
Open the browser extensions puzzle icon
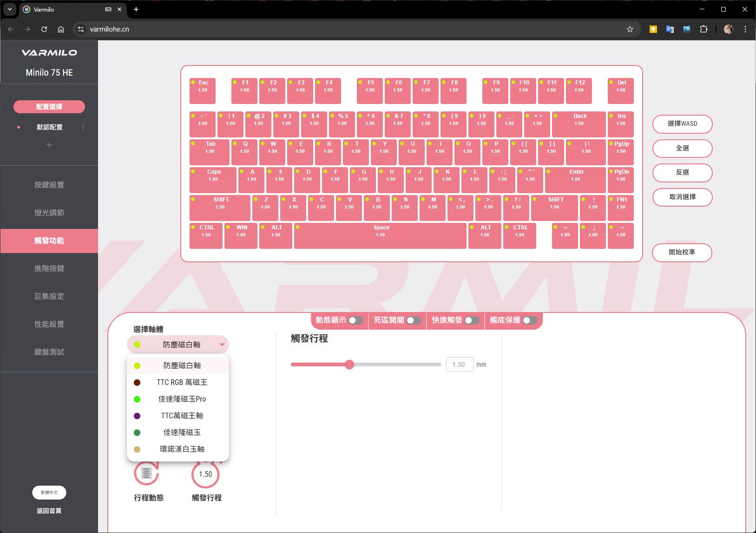point(703,29)
